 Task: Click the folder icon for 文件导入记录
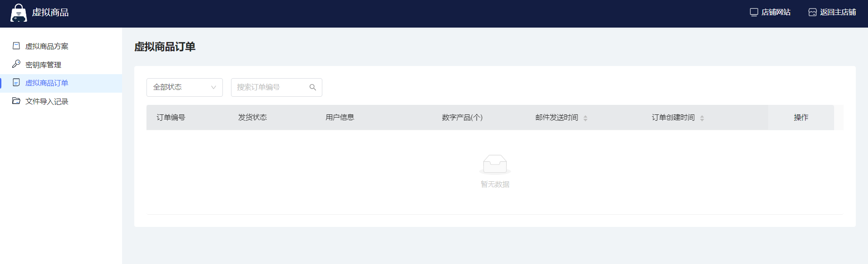[x=16, y=101]
